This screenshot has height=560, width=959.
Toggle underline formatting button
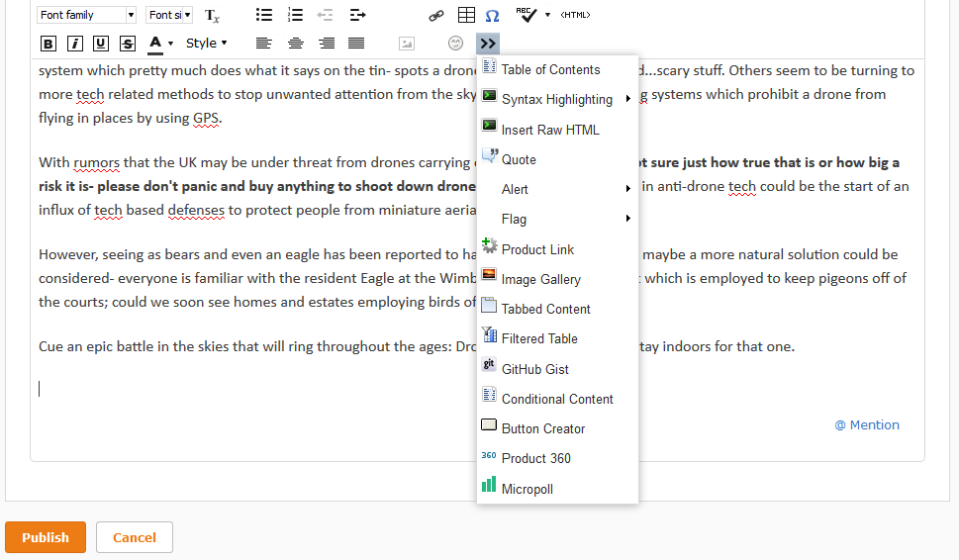click(x=101, y=44)
